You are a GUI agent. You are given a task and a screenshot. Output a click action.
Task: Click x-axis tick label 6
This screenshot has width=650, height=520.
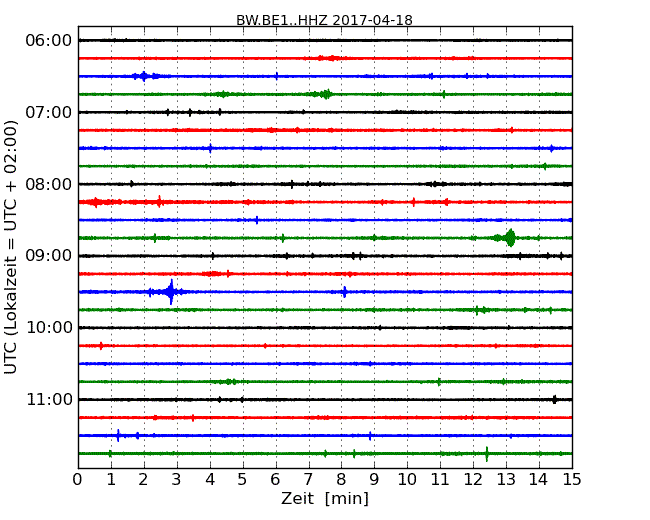[275, 480]
